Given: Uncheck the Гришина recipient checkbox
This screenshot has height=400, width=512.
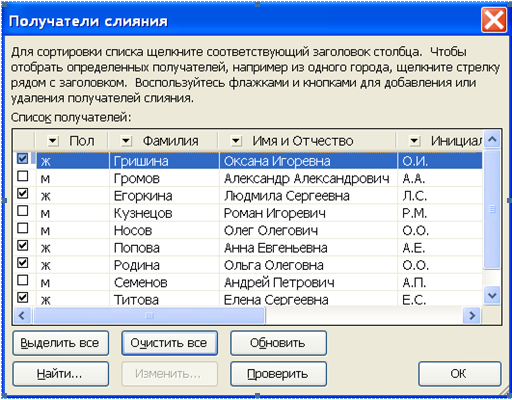Looking at the screenshot, I should tap(22, 158).
